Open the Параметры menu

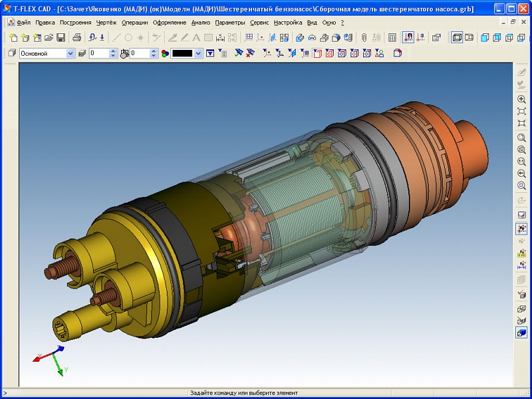(x=229, y=23)
